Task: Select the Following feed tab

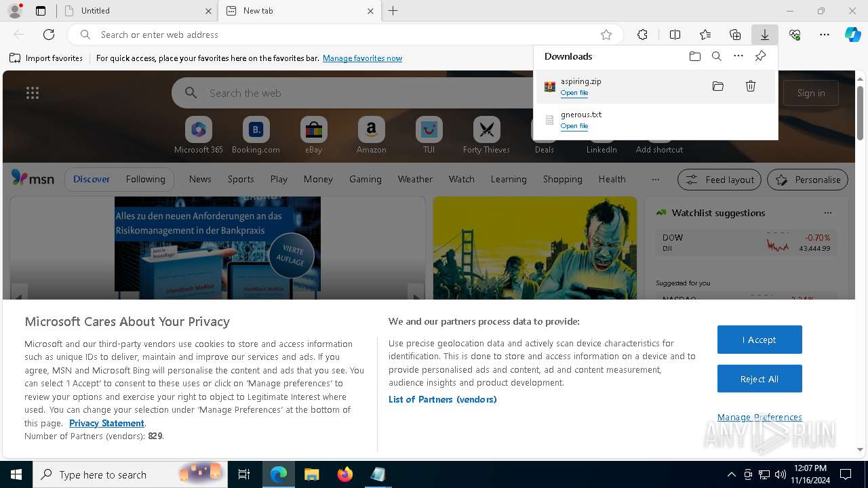Action: click(x=145, y=179)
